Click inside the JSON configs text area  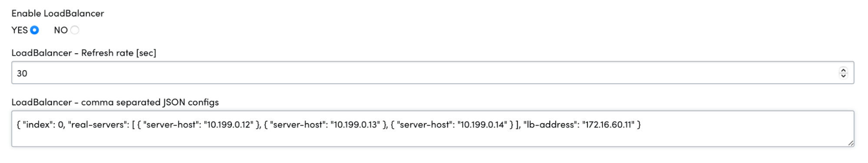click(432, 129)
